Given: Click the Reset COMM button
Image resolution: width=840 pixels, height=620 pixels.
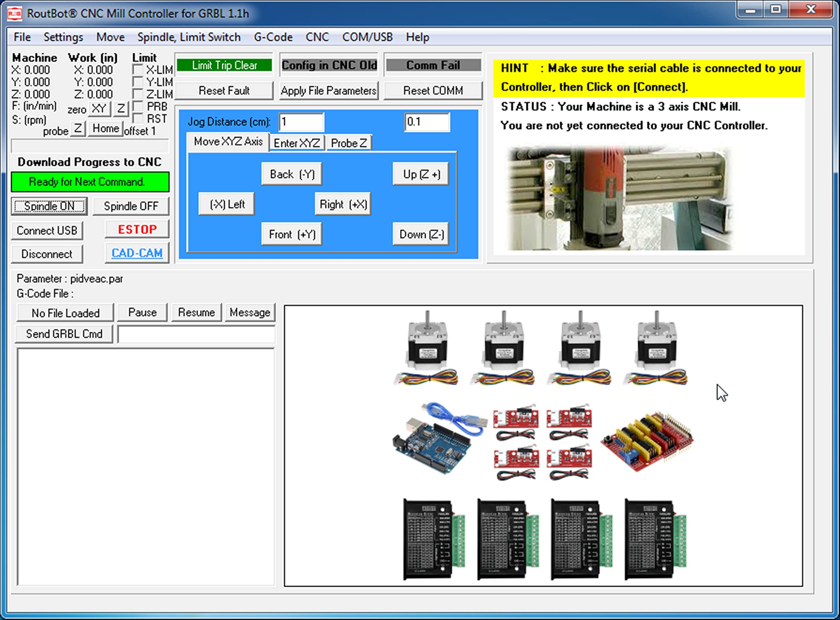Looking at the screenshot, I should point(433,90).
